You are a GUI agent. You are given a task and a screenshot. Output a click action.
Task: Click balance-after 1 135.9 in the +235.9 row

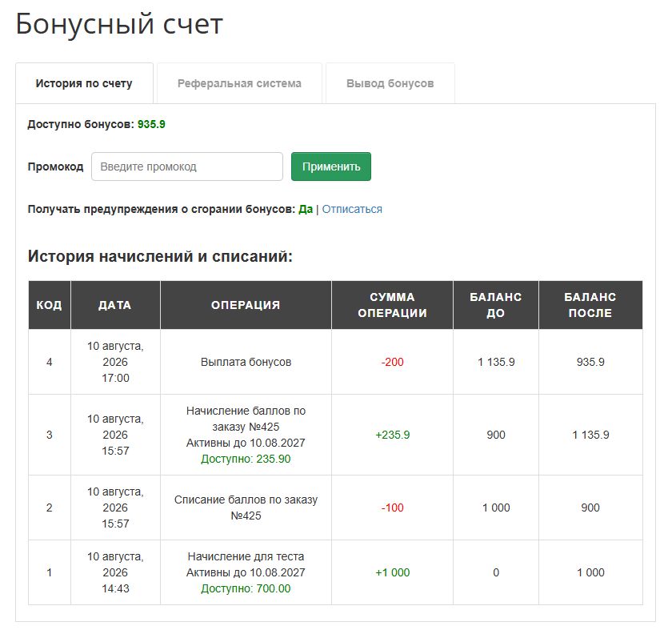point(590,435)
